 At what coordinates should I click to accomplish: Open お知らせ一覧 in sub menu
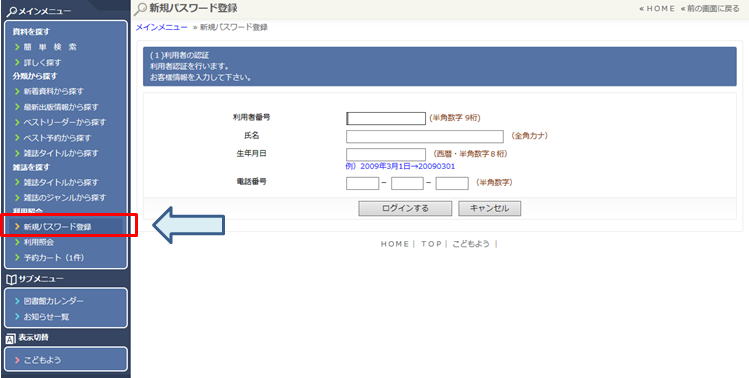46,316
